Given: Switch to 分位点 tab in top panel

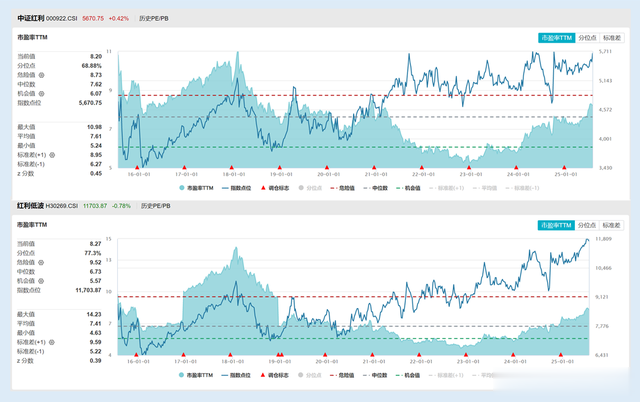Looking at the screenshot, I should (587, 38).
